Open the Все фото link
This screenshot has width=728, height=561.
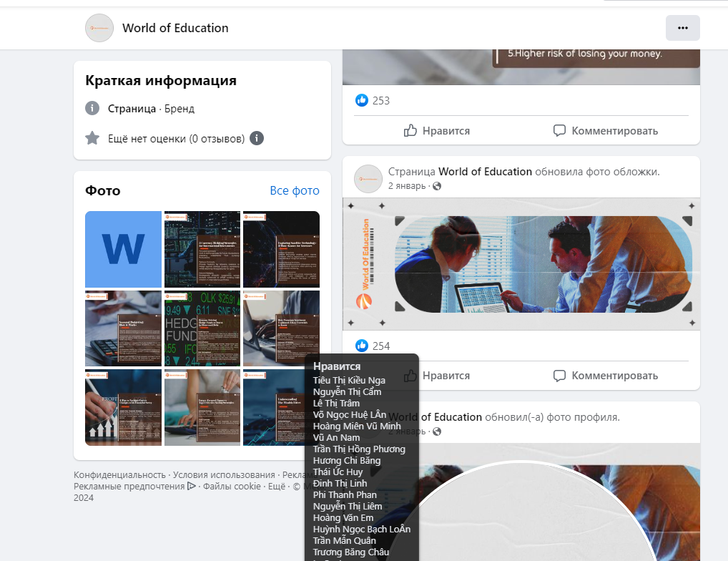point(295,190)
